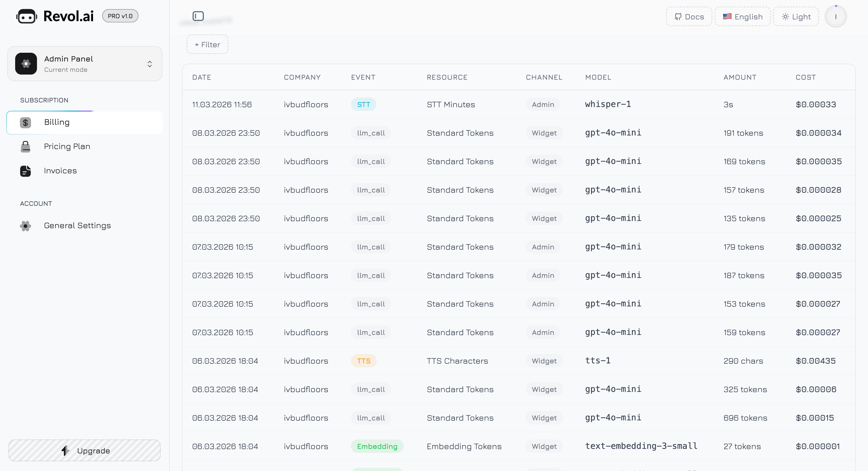The image size is (868, 471).
Task: Click the sun icon in Light button
Action: 786,16
